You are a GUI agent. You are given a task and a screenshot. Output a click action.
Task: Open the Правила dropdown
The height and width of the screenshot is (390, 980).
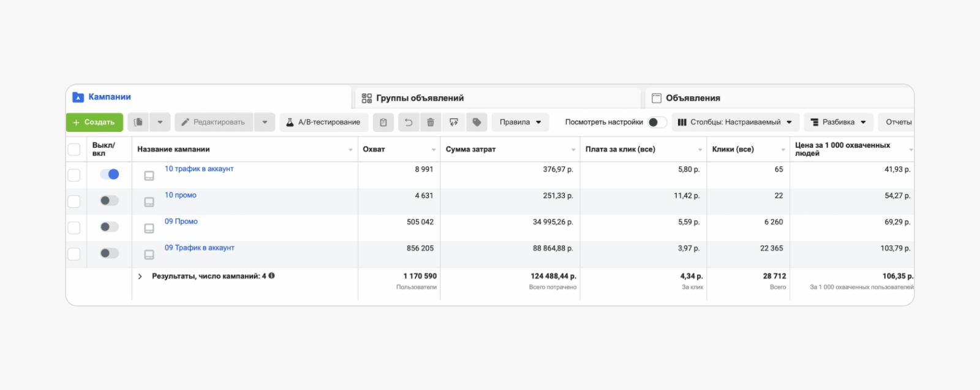pyautogui.click(x=520, y=122)
